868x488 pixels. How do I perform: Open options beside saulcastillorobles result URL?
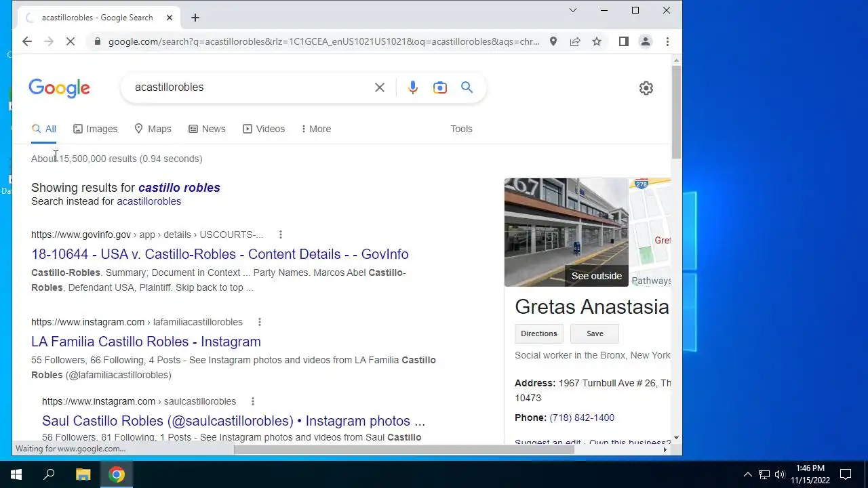(x=253, y=401)
